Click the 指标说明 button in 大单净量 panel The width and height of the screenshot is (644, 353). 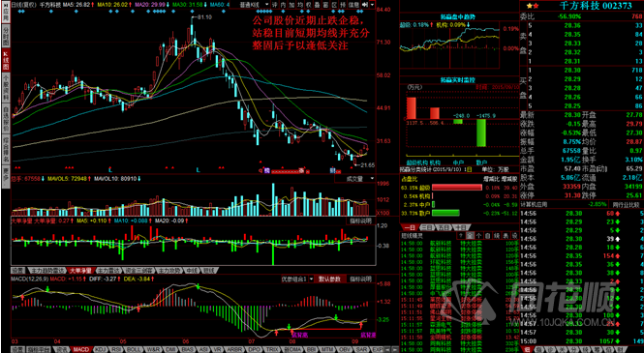click(360, 221)
